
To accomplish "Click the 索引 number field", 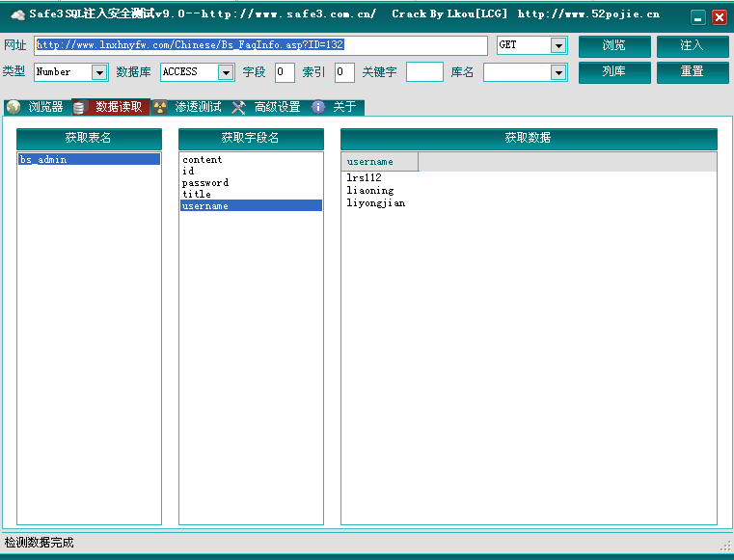I will click(x=344, y=72).
